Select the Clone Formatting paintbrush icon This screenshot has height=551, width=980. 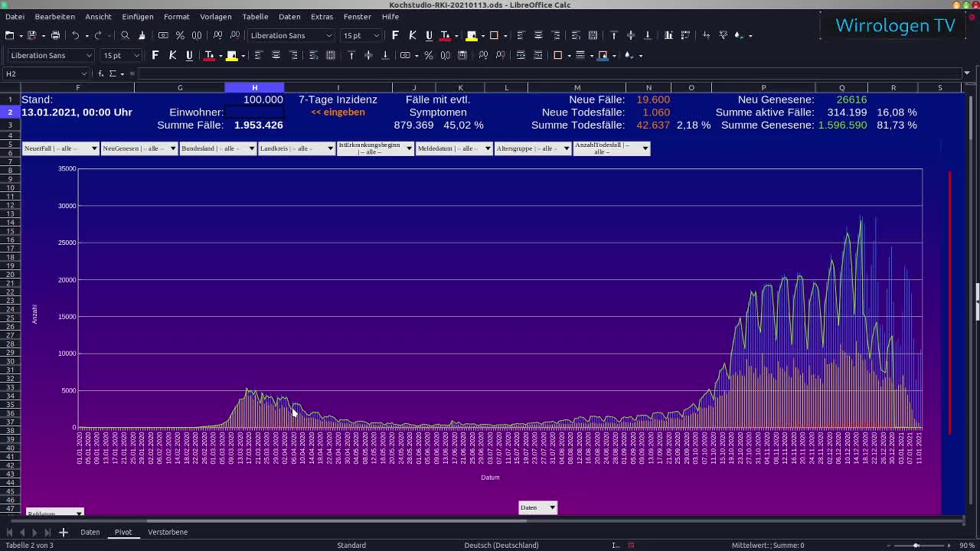142,35
